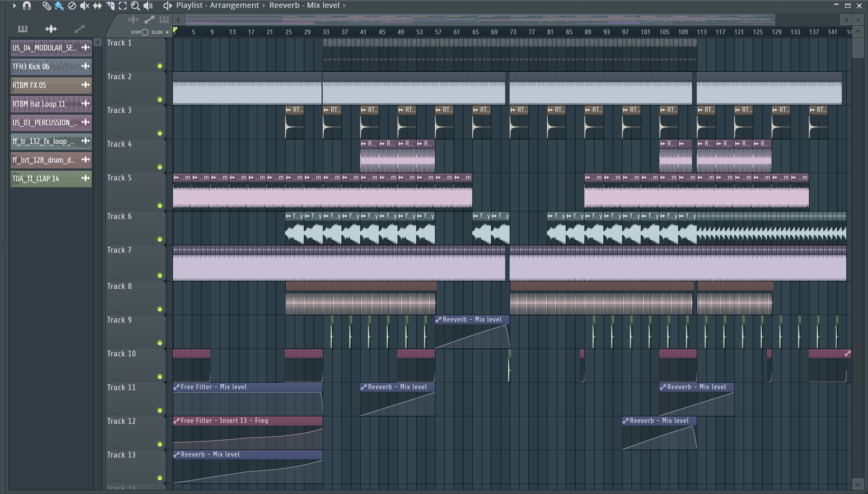
Task: Select US_04_MODULAR_SE.. in the picker
Action: coord(51,48)
